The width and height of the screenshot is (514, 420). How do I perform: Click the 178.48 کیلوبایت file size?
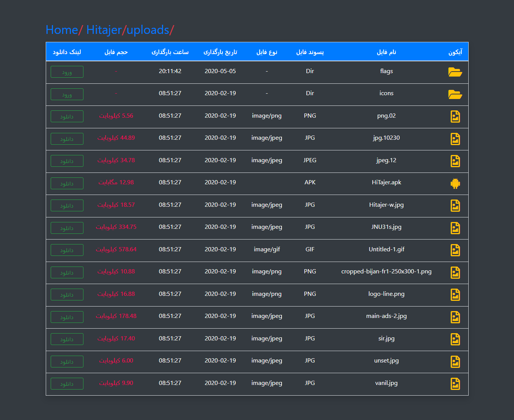click(x=116, y=316)
